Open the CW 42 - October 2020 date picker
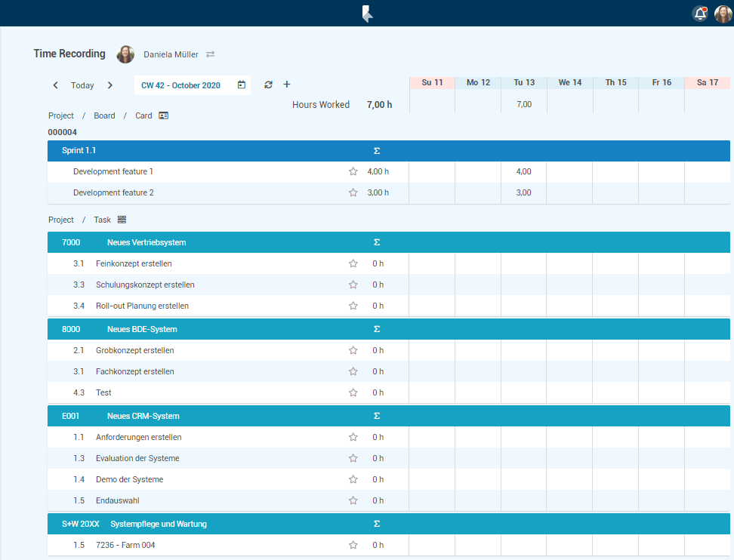734x560 pixels. (241, 85)
